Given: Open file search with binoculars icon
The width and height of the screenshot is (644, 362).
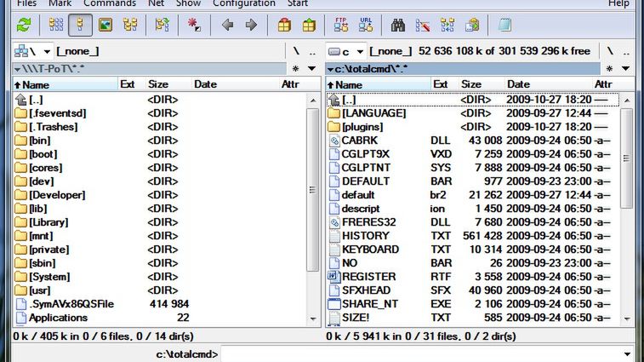Looking at the screenshot, I should pos(397,26).
